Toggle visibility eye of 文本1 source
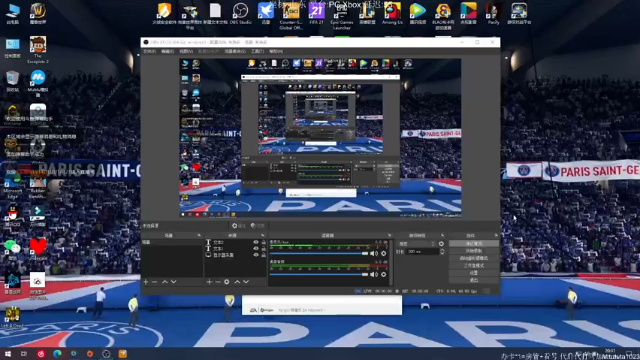 (x=256, y=249)
